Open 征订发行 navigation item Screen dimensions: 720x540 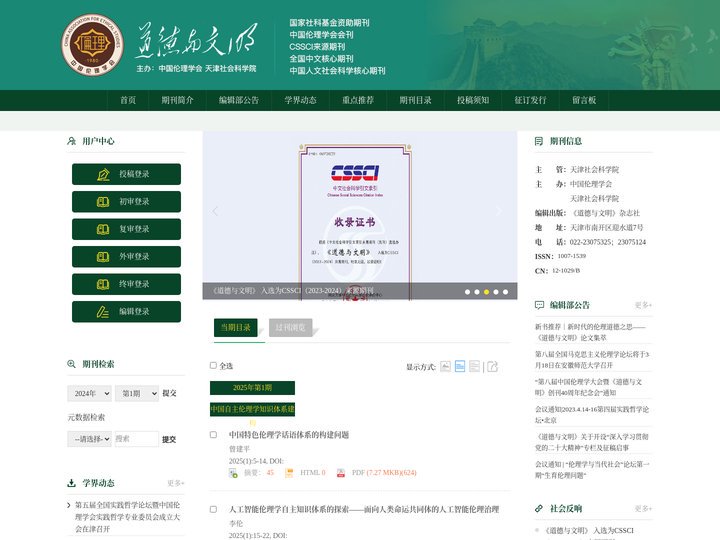[x=530, y=100]
